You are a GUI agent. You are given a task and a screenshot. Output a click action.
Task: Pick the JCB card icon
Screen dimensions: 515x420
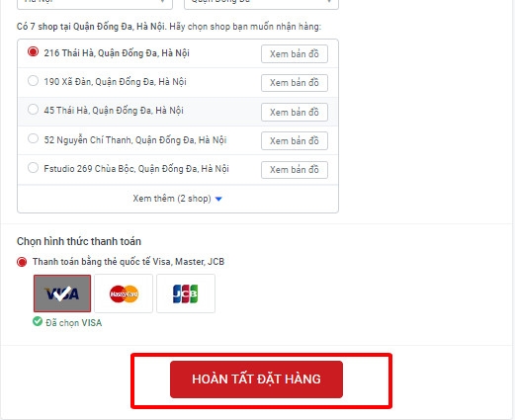186,294
